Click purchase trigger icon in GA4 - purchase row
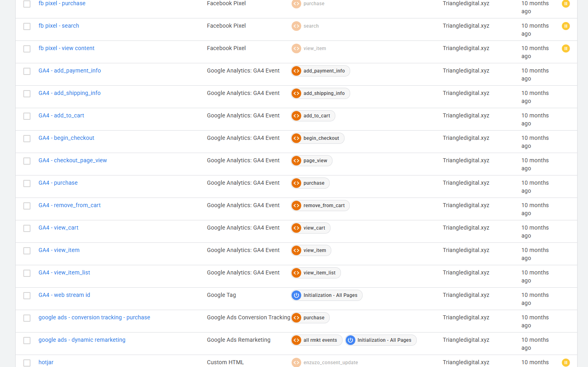588x367 pixels. point(296,183)
